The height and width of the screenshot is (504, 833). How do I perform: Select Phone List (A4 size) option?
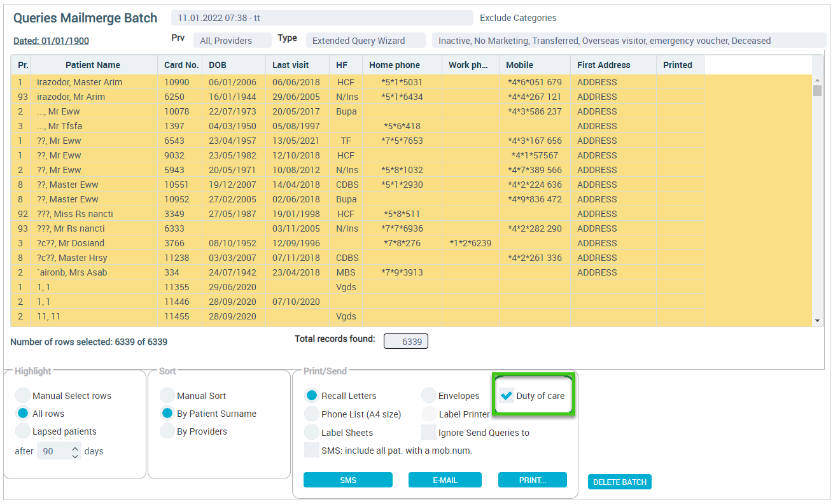point(312,414)
